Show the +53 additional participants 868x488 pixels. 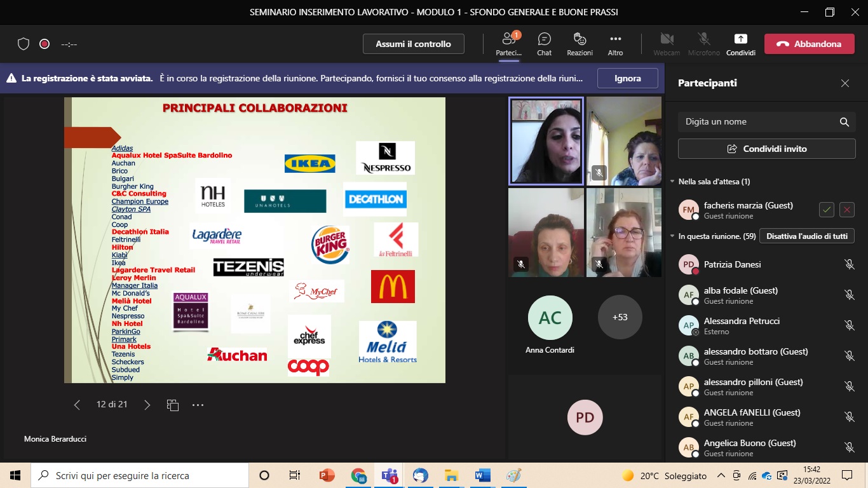point(620,317)
